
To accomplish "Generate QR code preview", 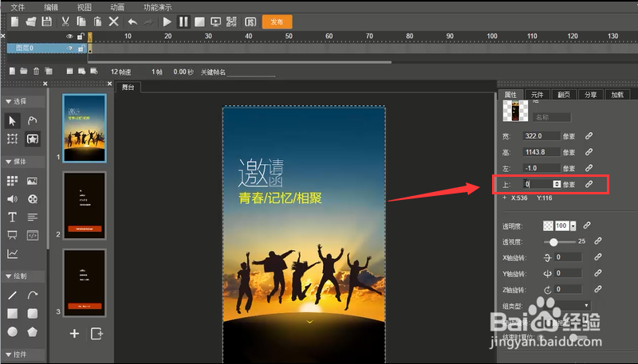I will [x=231, y=22].
